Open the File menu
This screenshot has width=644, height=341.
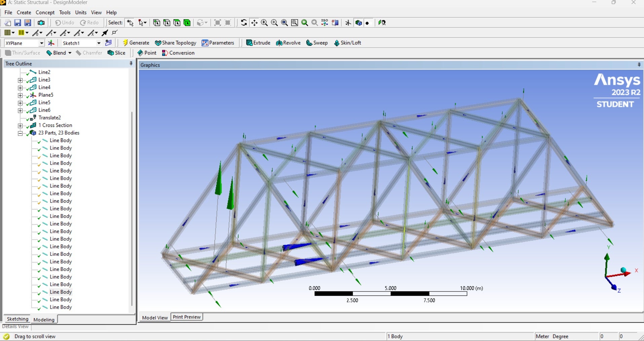tap(8, 12)
